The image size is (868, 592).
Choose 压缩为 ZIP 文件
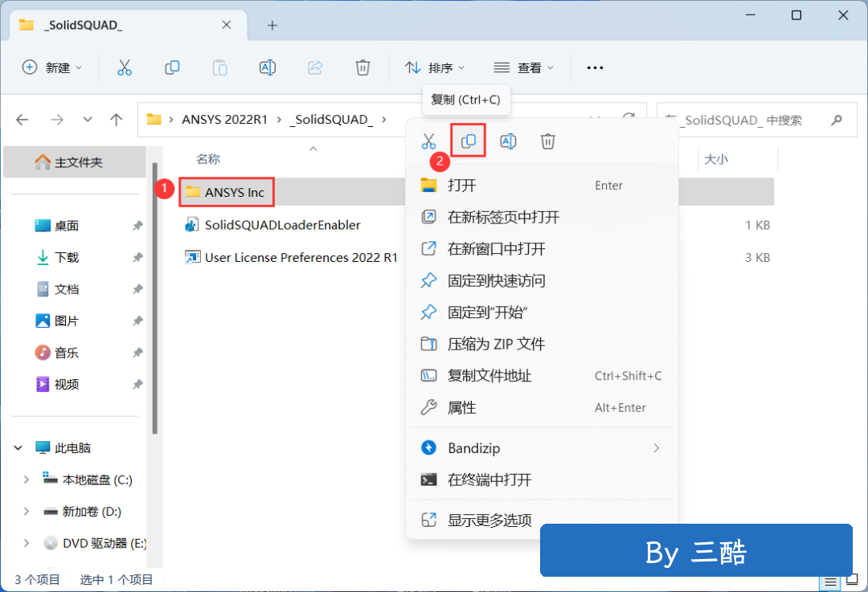(542, 344)
